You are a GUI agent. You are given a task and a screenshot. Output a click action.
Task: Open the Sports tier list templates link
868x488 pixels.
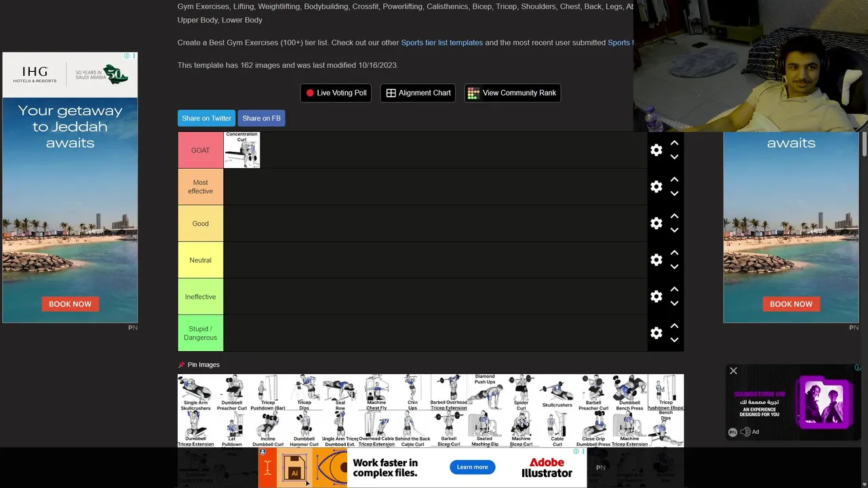[441, 43]
